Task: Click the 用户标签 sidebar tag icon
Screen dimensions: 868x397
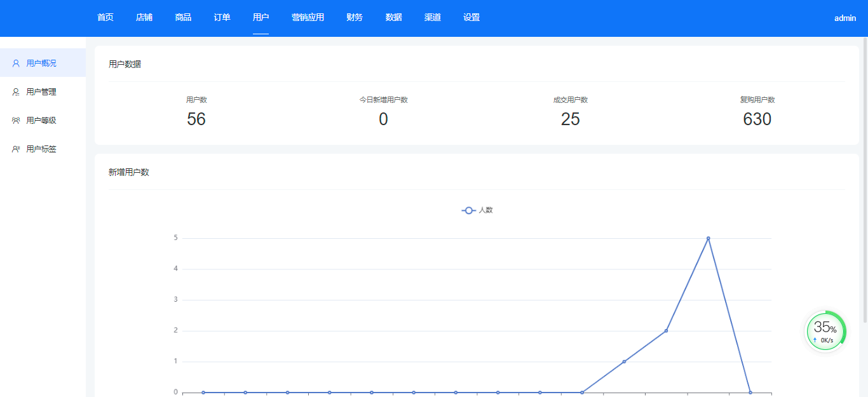Action: [16, 149]
